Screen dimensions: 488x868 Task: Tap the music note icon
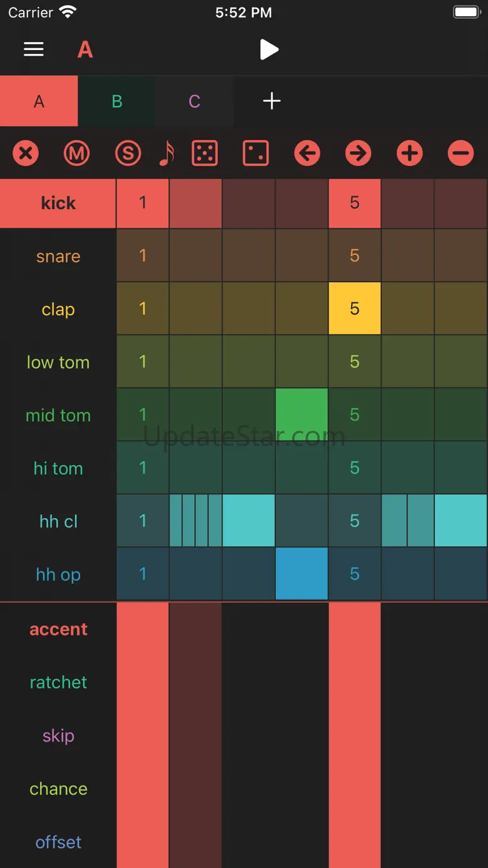pyautogui.click(x=166, y=153)
